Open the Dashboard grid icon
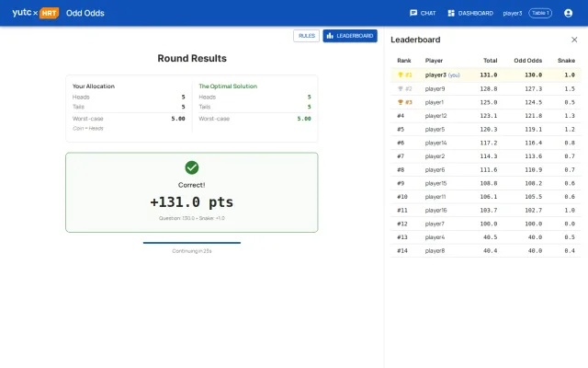 point(451,13)
